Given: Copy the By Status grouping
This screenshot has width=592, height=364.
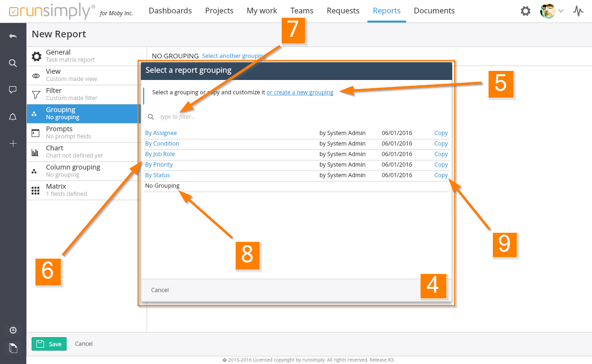Looking at the screenshot, I should [441, 175].
